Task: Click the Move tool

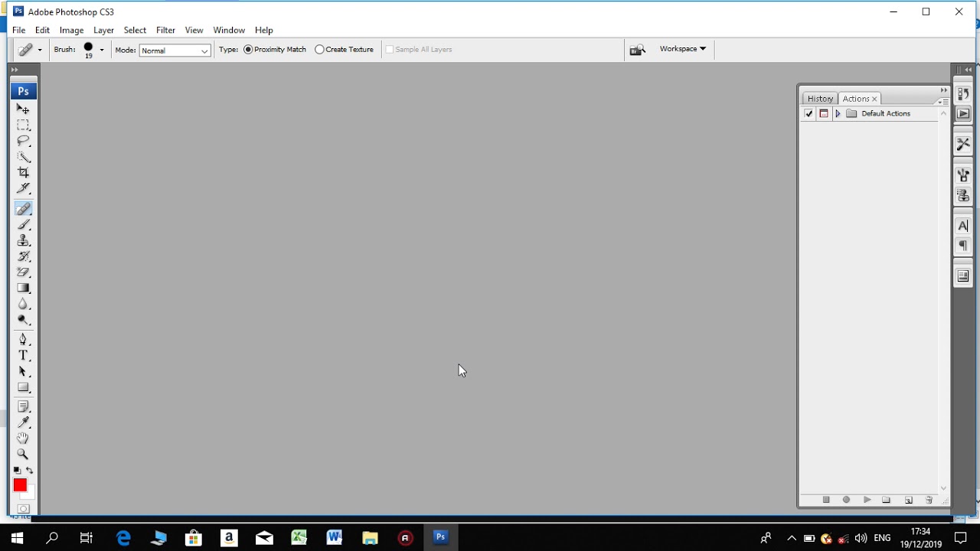Action: click(x=24, y=109)
